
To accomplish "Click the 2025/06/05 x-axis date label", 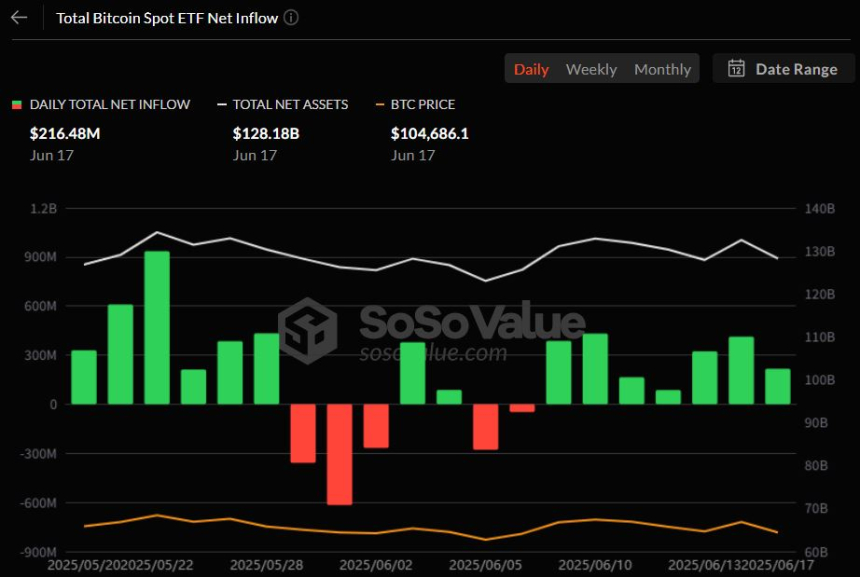I will tap(485, 565).
